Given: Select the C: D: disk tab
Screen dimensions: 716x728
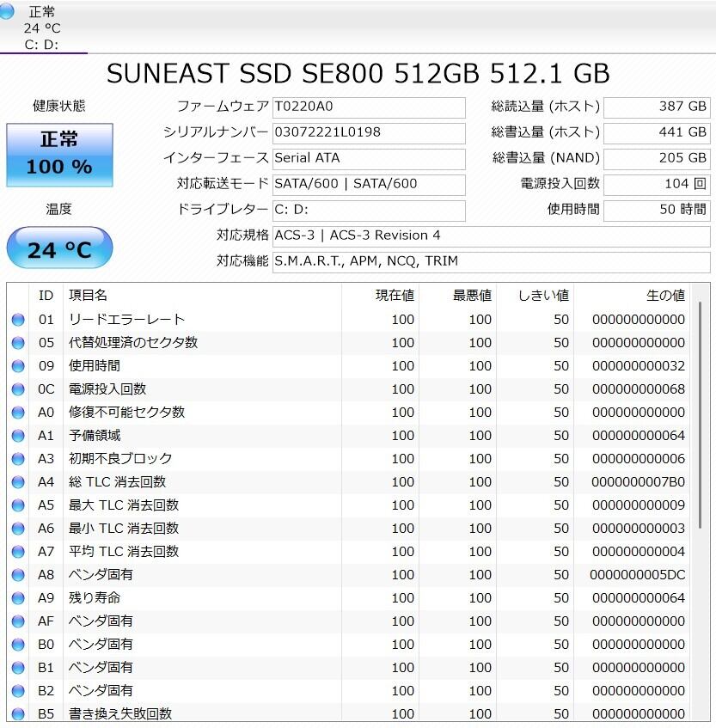Looking at the screenshot, I should (x=43, y=28).
